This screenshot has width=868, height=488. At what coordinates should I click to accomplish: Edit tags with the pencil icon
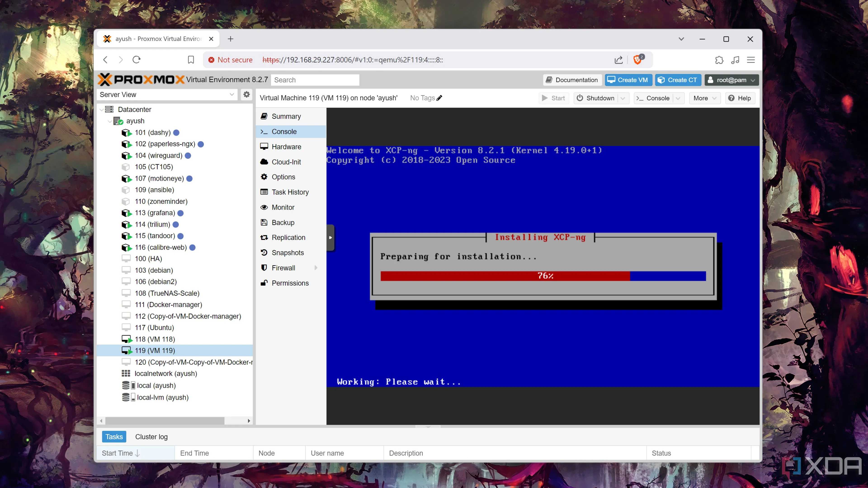(439, 98)
